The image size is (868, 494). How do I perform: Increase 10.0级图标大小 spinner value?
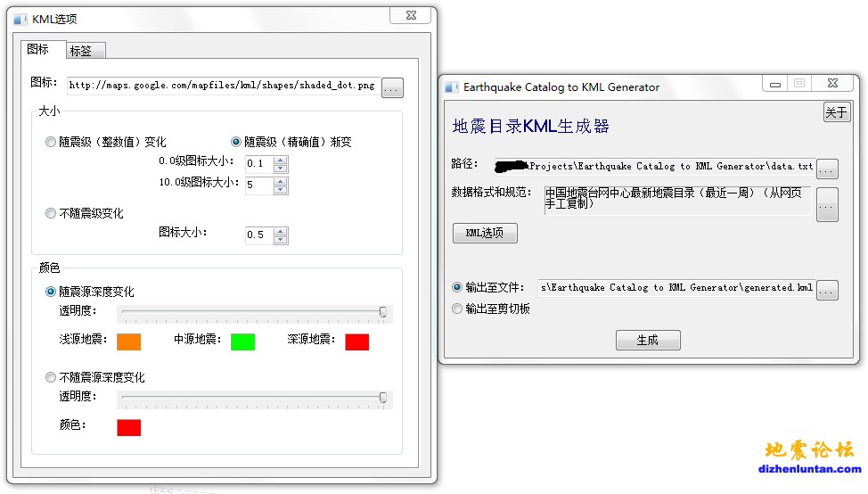tap(280, 182)
